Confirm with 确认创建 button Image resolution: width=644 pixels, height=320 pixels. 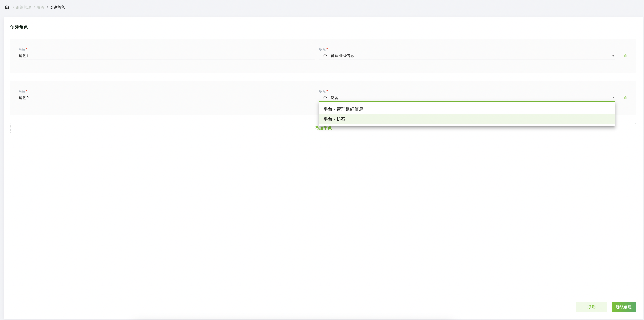(624, 307)
